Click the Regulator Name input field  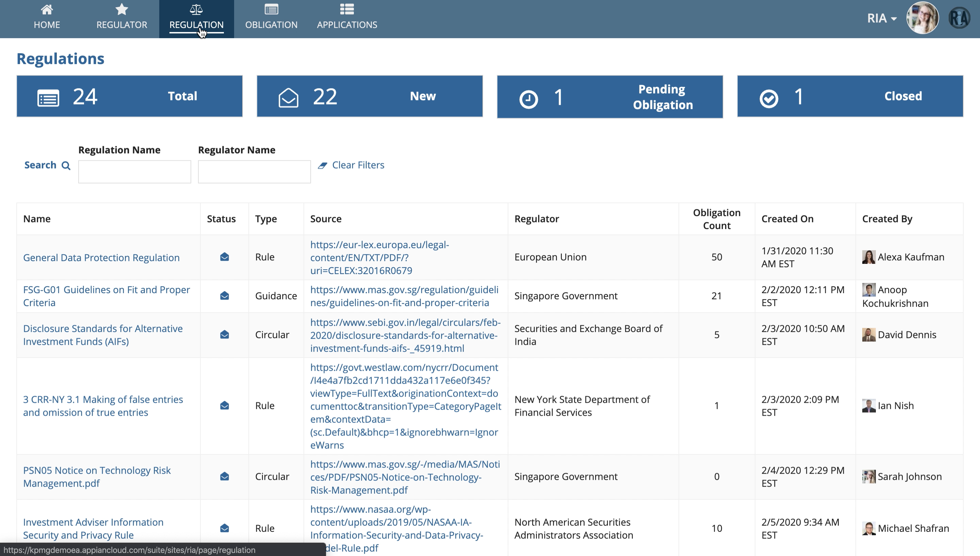pos(254,172)
